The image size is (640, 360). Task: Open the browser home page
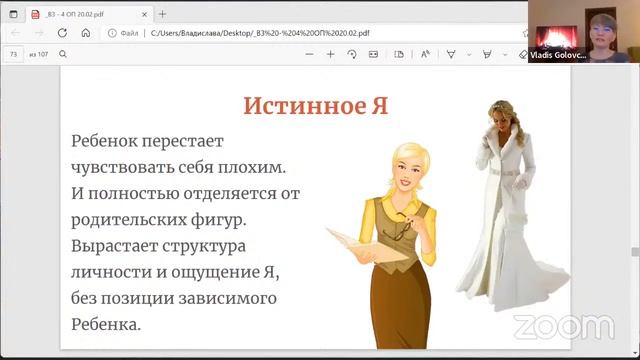(x=86, y=33)
